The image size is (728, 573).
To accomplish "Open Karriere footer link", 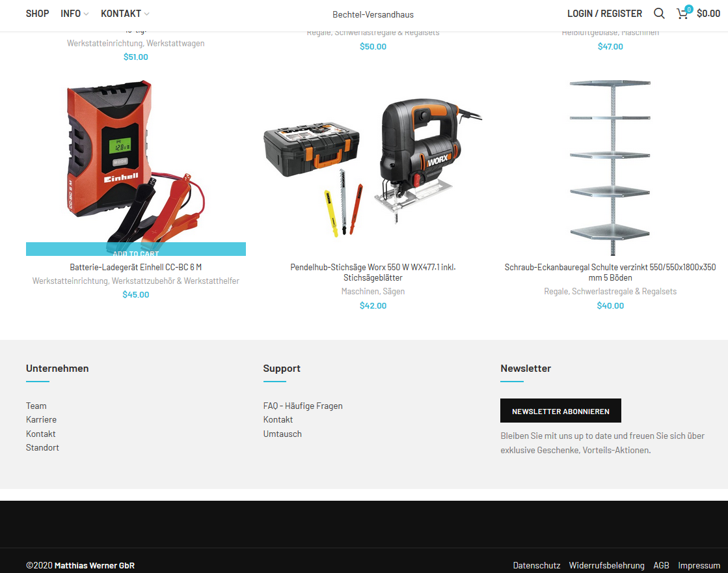I will [x=42, y=419].
